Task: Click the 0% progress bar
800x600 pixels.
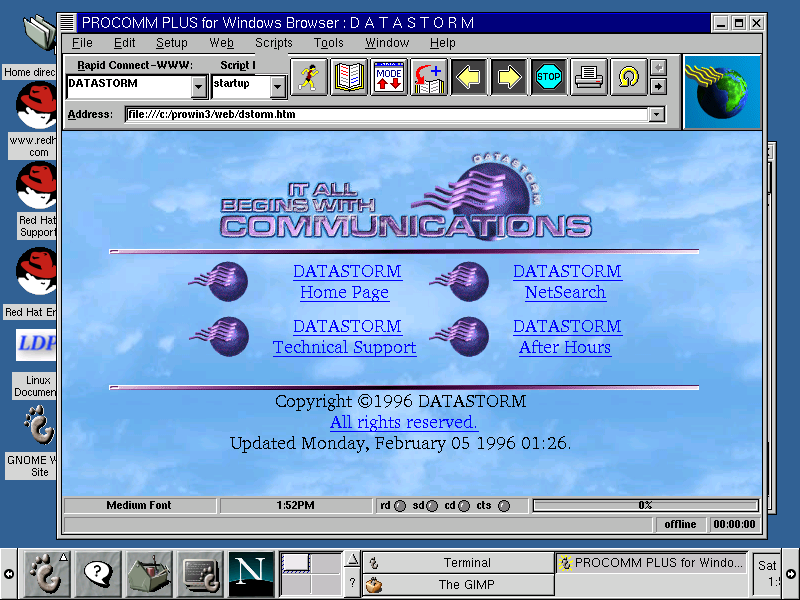Action: tap(645, 505)
